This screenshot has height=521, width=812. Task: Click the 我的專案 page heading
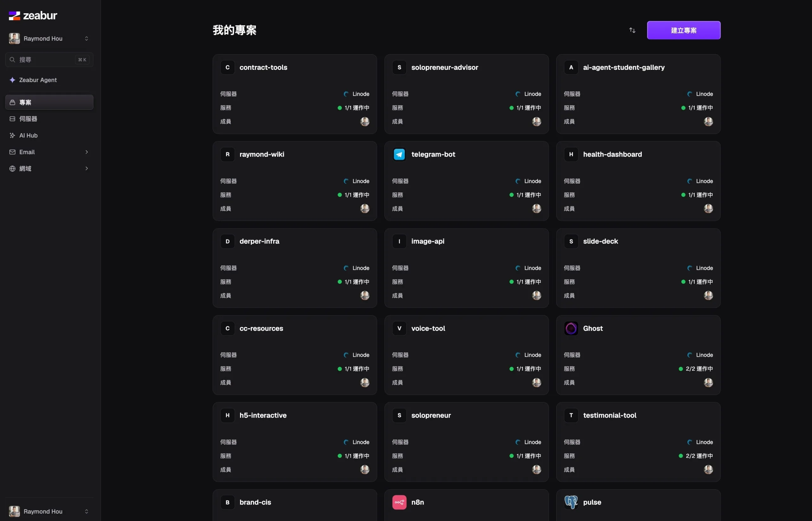pos(234,30)
